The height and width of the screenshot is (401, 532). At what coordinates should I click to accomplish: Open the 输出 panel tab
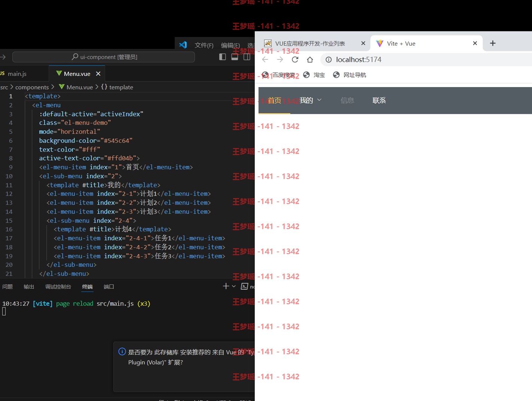29,287
